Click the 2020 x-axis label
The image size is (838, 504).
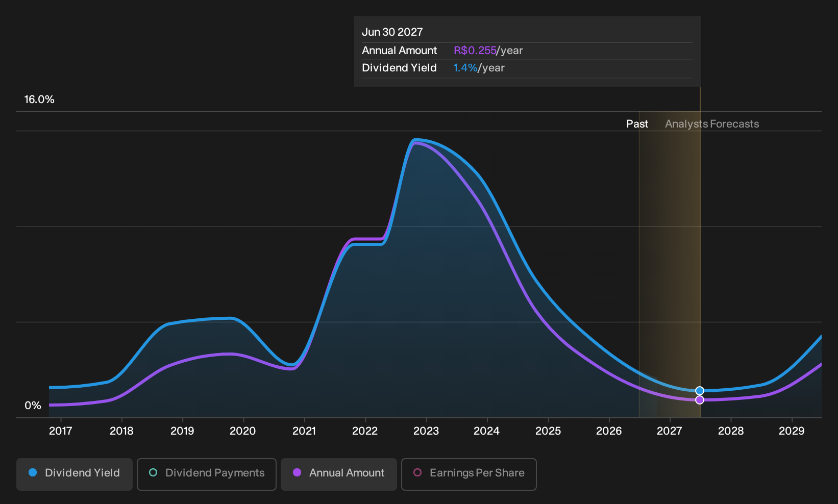(243, 431)
